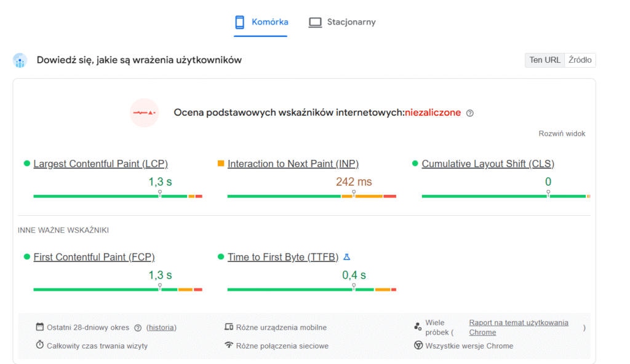Screen dimensions: 630x364
Task: Select the Ten URL toggle button
Action: [544, 60]
